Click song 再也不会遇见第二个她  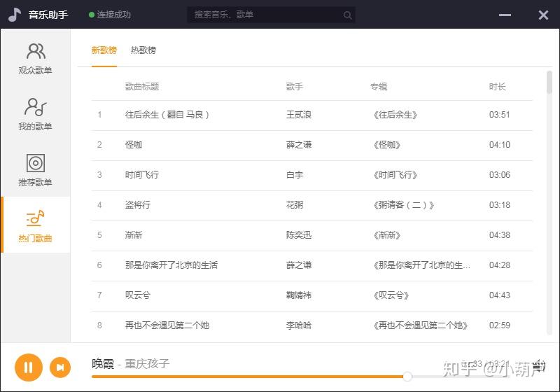coord(167,325)
